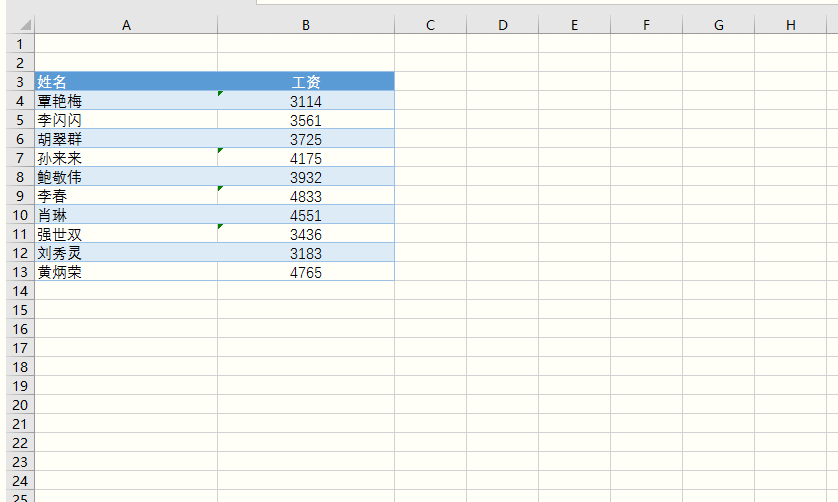The image size is (838, 502).
Task: Click the salary value 3436
Action: (x=306, y=233)
